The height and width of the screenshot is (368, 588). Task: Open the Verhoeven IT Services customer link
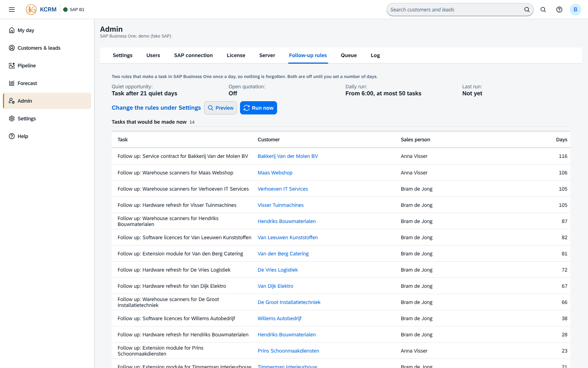(x=283, y=189)
